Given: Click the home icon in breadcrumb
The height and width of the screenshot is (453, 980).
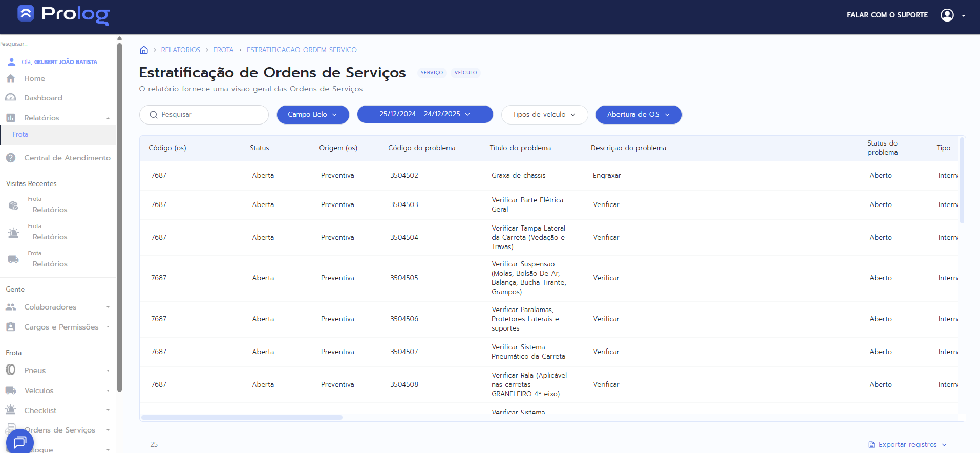Looking at the screenshot, I should [x=144, y=50].
